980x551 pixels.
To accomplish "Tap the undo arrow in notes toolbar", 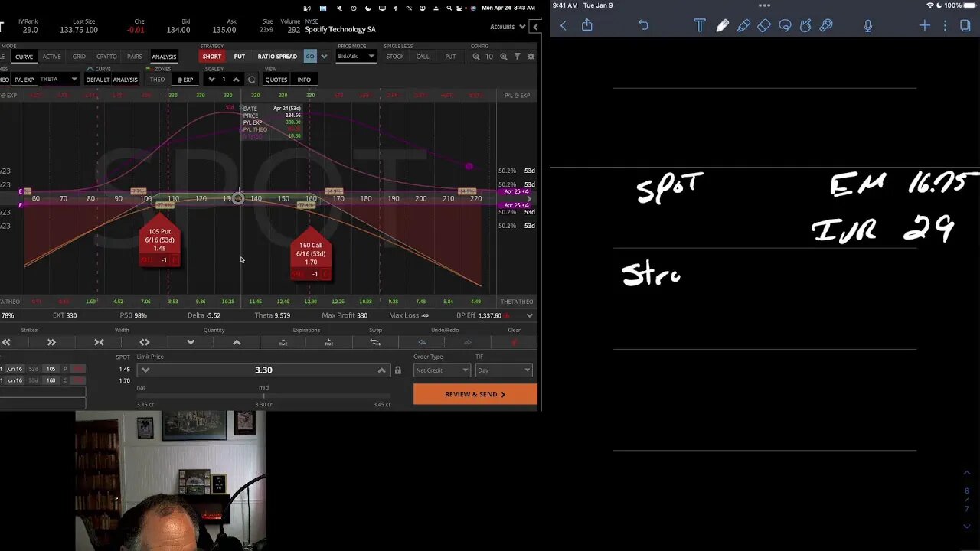I will tap(643, 25).
